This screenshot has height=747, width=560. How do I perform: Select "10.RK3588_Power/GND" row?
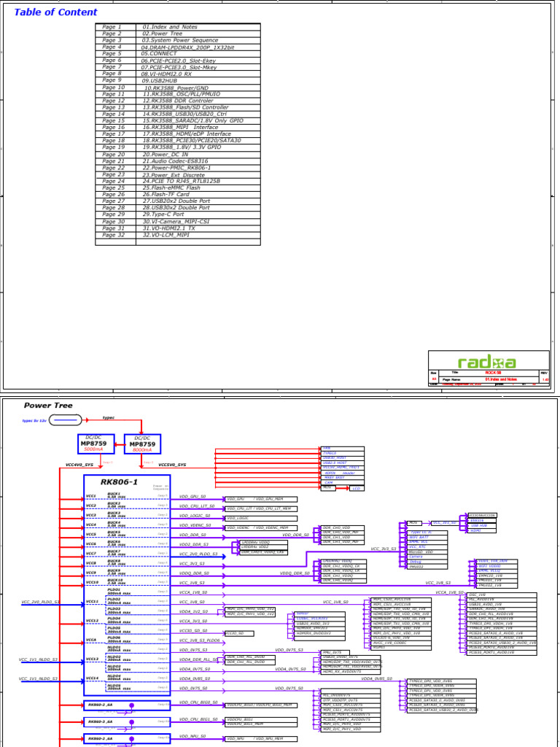point(178,88)
